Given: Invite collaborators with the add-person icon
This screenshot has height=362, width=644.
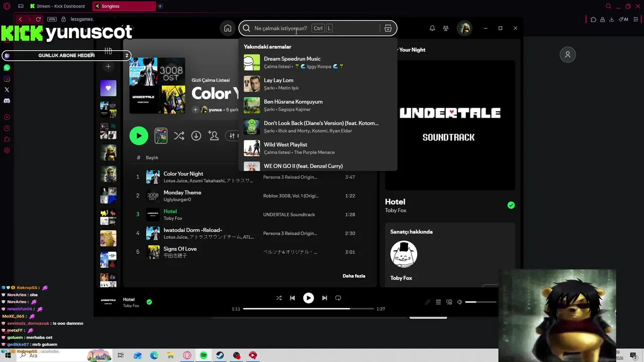Looking at the screenshot, I should coord(213,136).
